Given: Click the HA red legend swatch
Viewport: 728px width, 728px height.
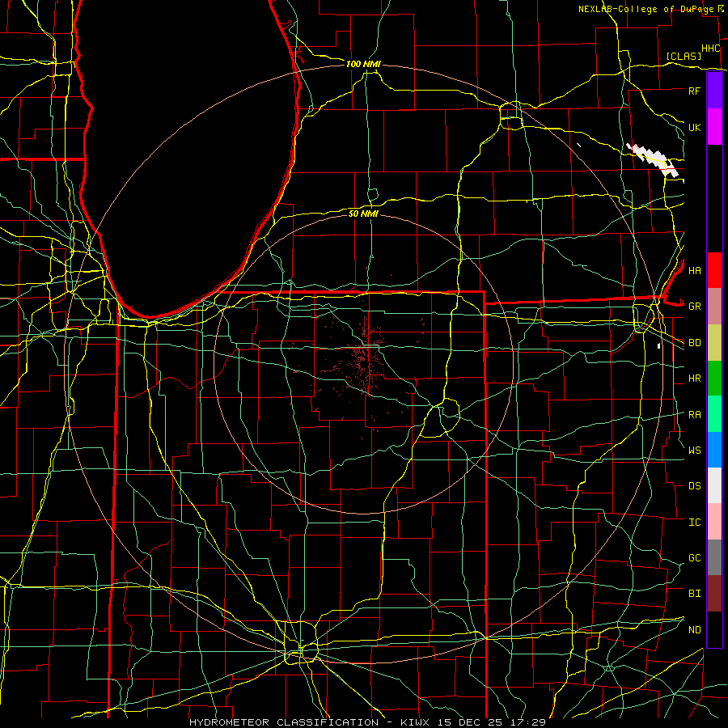Looking at the screenshot, I should tap(714, 270).
